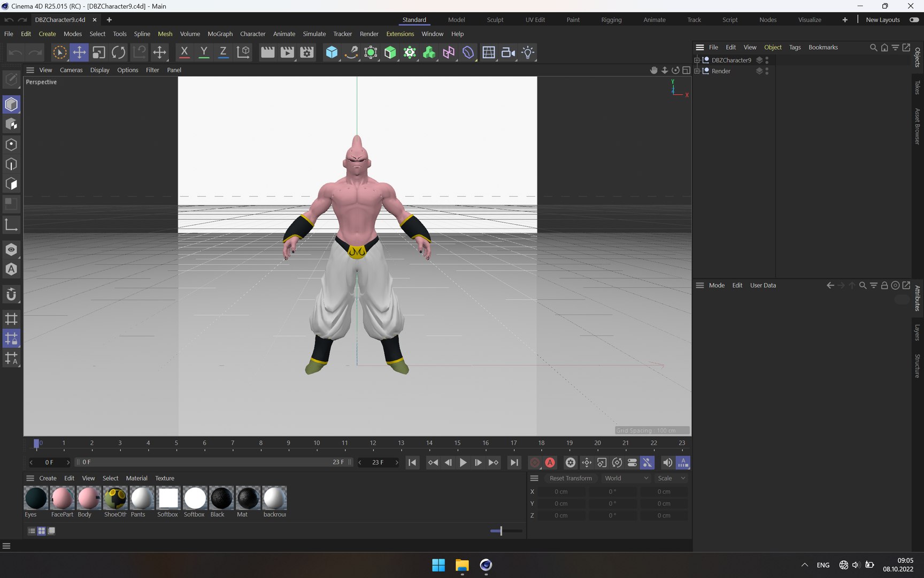
Task: Open the Deformer bend icon
Action: click(468, 52)
